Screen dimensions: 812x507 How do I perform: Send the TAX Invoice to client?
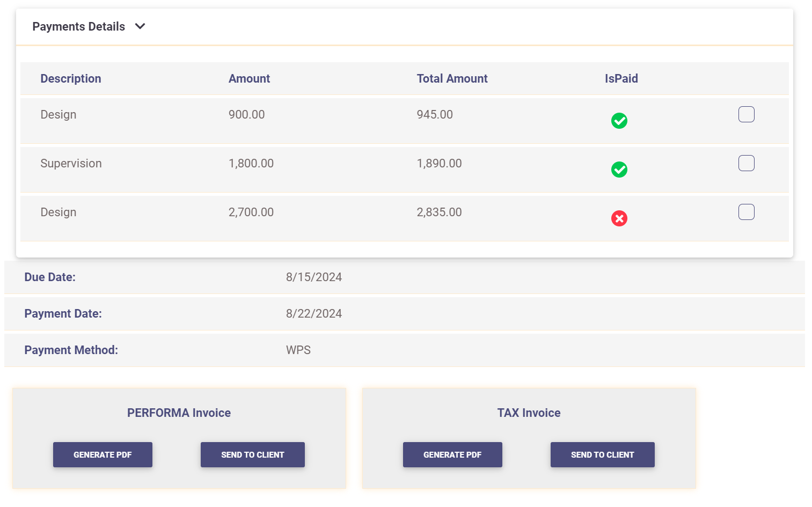(602, 454)
